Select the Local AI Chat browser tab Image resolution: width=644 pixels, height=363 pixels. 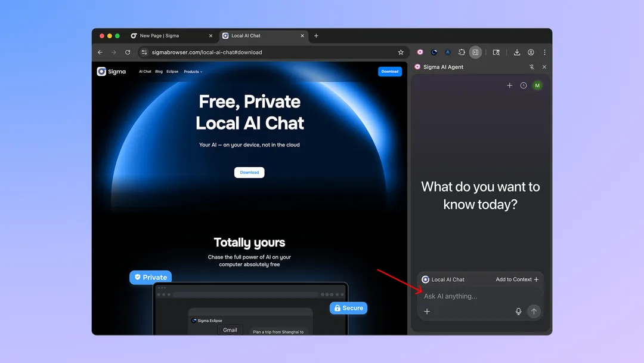click(263, 36)
